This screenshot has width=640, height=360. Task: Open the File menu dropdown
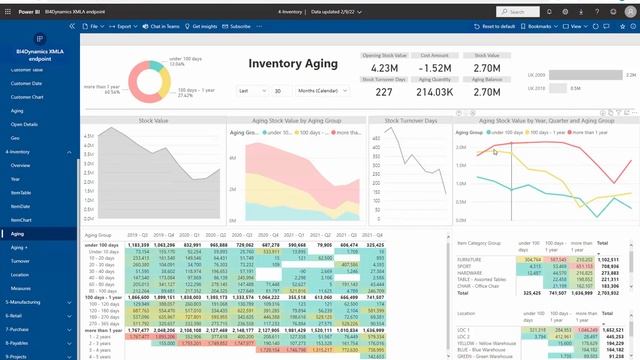pyautogui.click(x=93, y=26)
